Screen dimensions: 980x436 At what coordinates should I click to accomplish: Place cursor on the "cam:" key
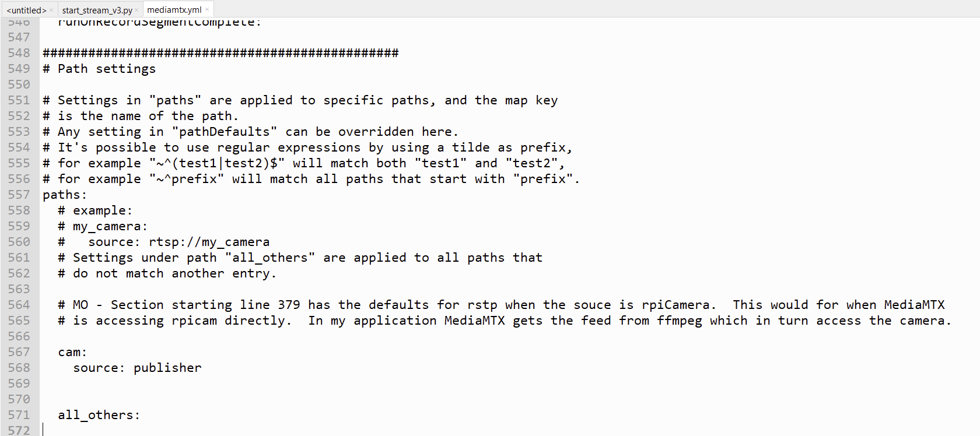[72, 352]
